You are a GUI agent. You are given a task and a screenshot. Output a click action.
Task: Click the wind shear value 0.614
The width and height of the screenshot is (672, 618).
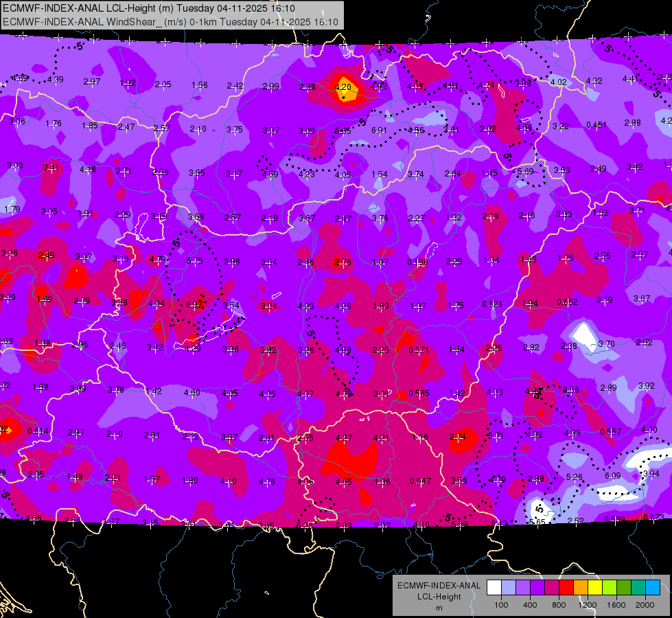point(38,431)
